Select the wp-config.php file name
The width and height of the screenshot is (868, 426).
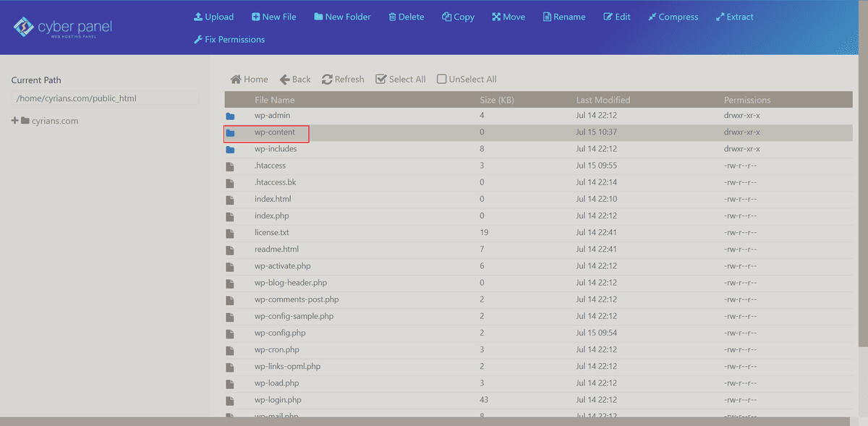click(280, 333)
